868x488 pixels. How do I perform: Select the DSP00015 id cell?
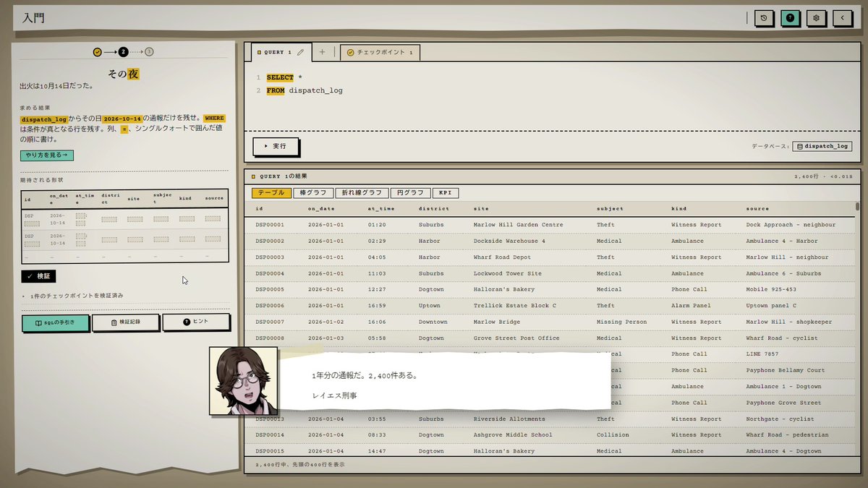[270, 451]
